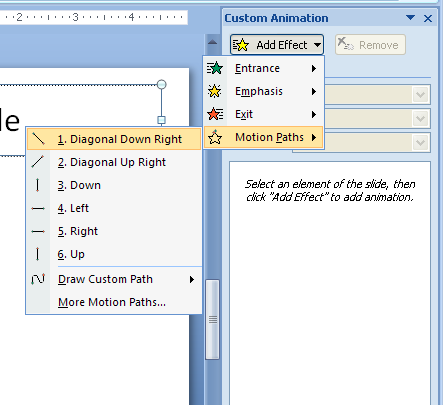Screen dimensions: 443x405
Task: Click the Exit red star icon
Action: (x=215, y=114)
